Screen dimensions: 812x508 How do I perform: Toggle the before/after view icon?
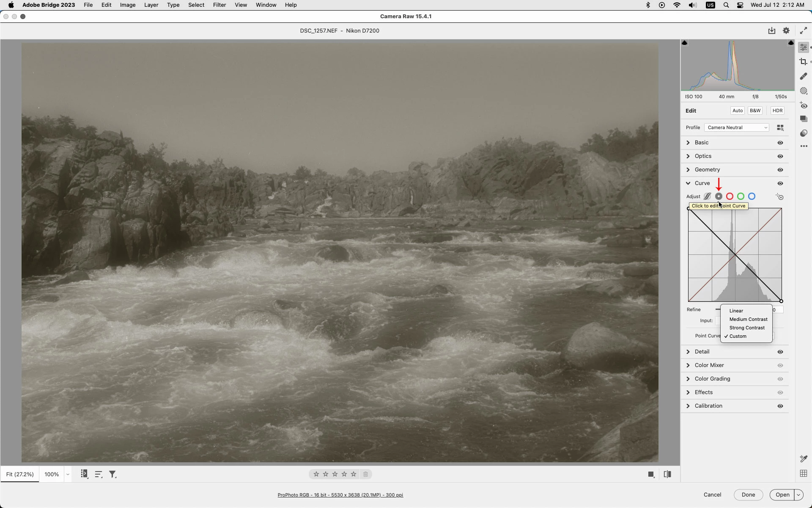pyautogui.click(x=667, y=474)
